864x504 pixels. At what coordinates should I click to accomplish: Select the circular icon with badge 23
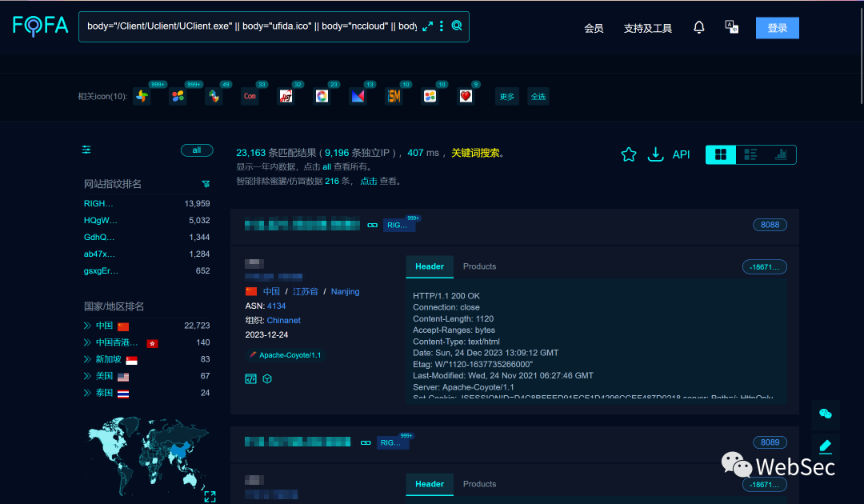(x=322, y=96)
